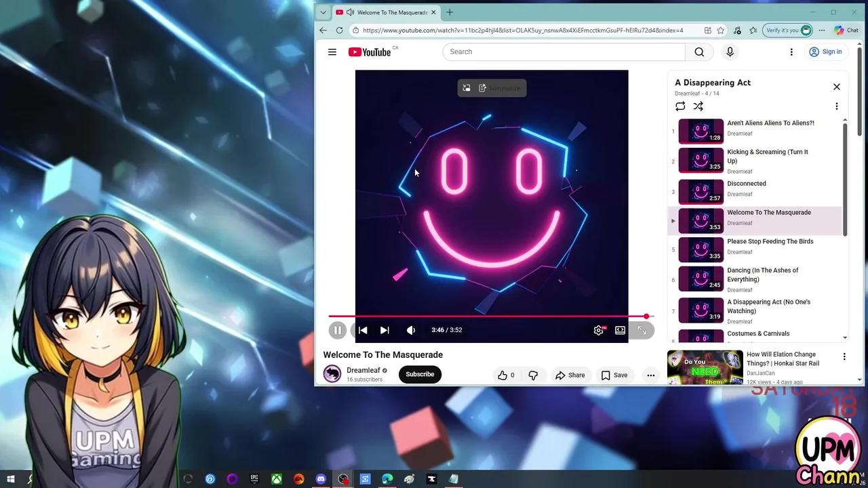This screenshot has height=488, width=868.
Task: Open the YouTube hamburger guide menu
Action: [x=332, y=52]
